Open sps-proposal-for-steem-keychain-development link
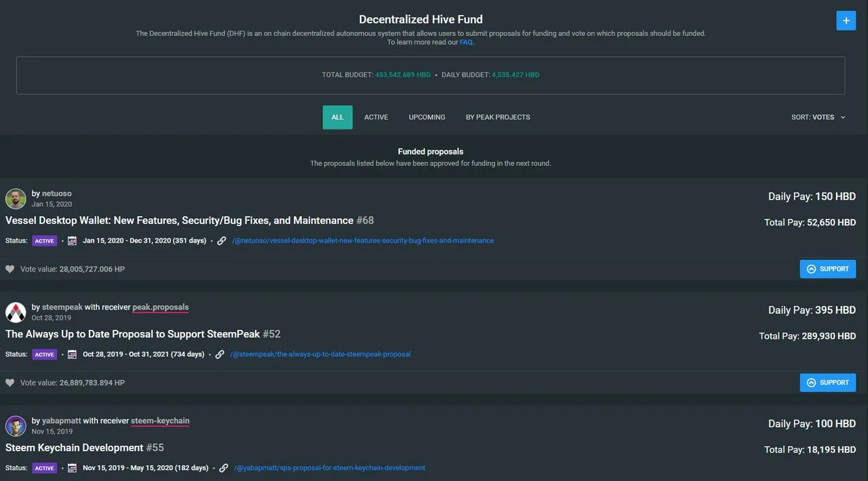Viewport: 868px width, 481px height. point(330,468)
